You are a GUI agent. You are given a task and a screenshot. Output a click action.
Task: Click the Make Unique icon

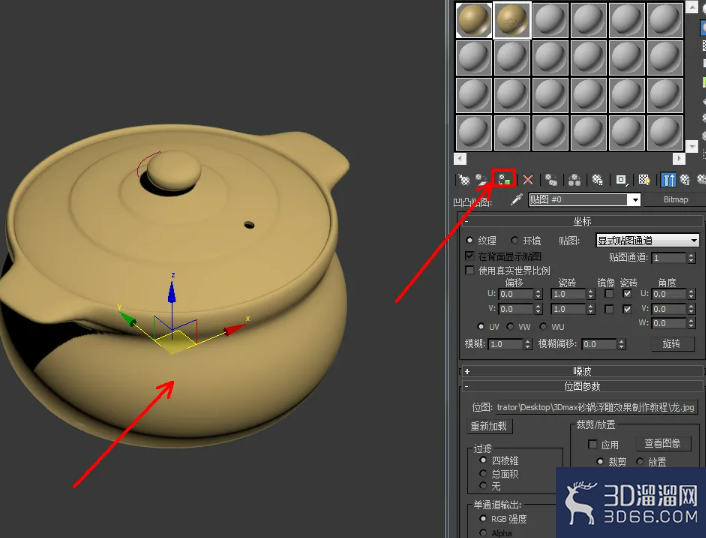pyautogui.click(x=574, y=180)
